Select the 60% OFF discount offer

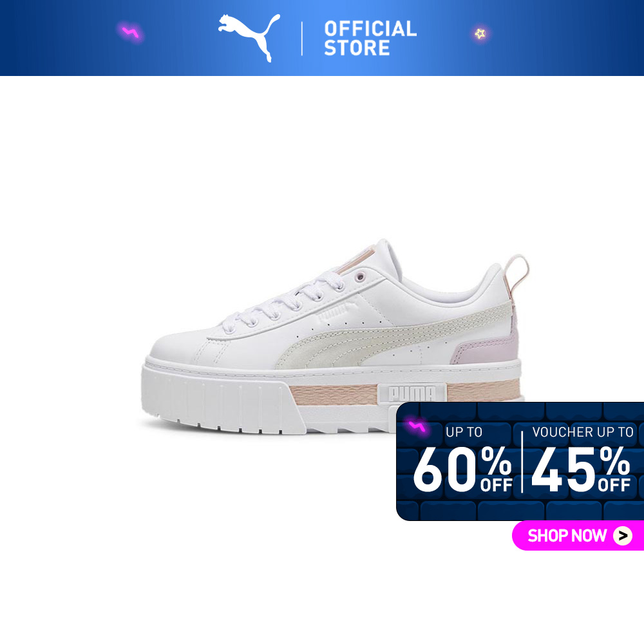click(x=462, y=469)
